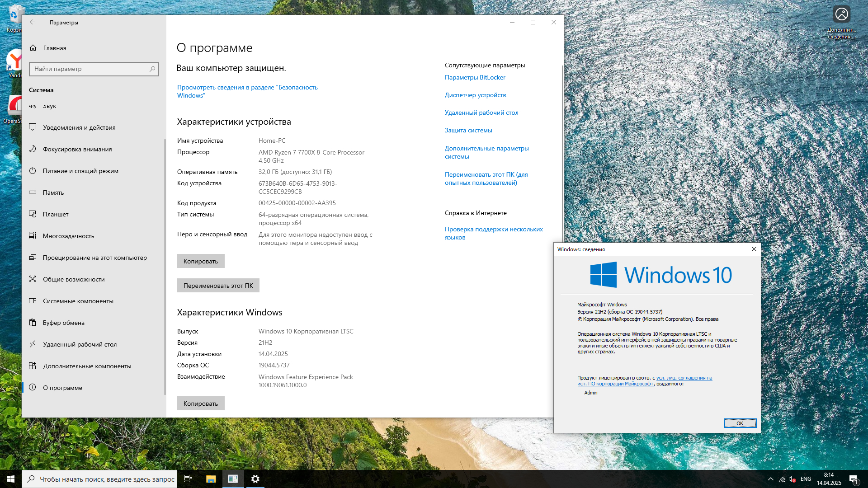Viewport: 868px width, 488px height.
Task: Select Проецирование на этот компьютер
Action: [x=94, y=258]
